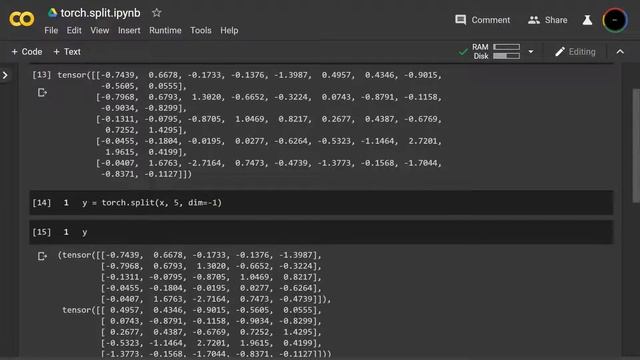Click the flask experiments icon
The height and width of the screenshot is (360, 640).
pyautogui.click(x=587, y=20)
